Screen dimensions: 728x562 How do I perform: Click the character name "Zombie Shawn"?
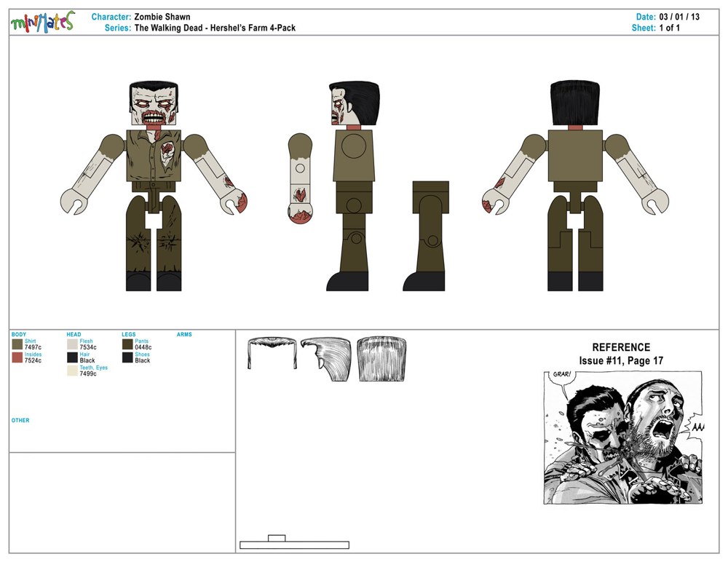point(162,17)
